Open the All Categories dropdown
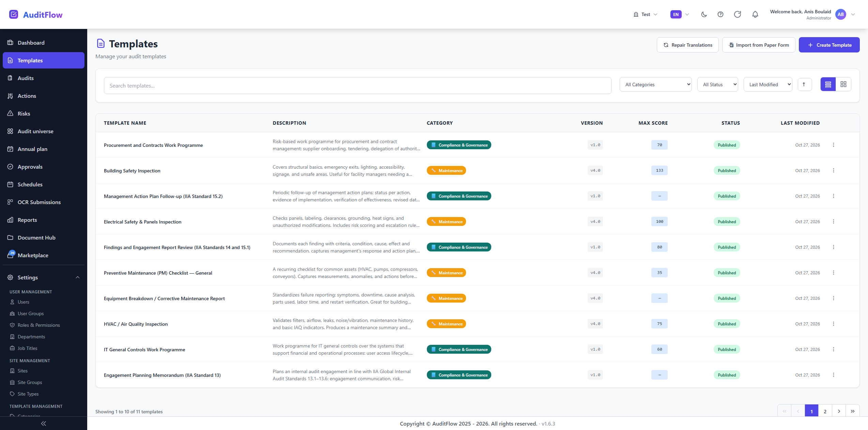This screenshot has height=430, width=868. pos(655,85)
